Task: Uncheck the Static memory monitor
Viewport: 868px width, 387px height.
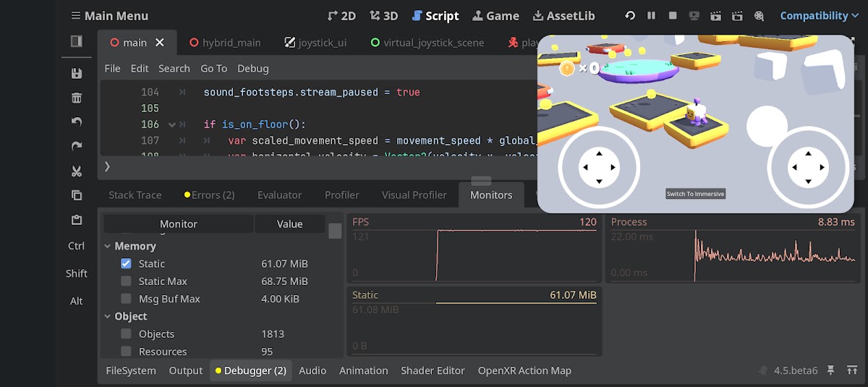Action: pyautogui.click(x=127, y=264)
